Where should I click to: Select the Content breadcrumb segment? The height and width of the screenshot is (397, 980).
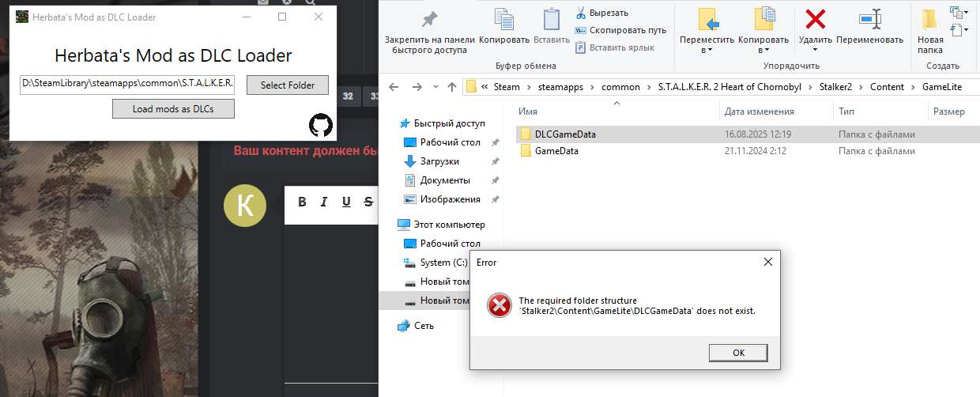click(x=887, y=87)
